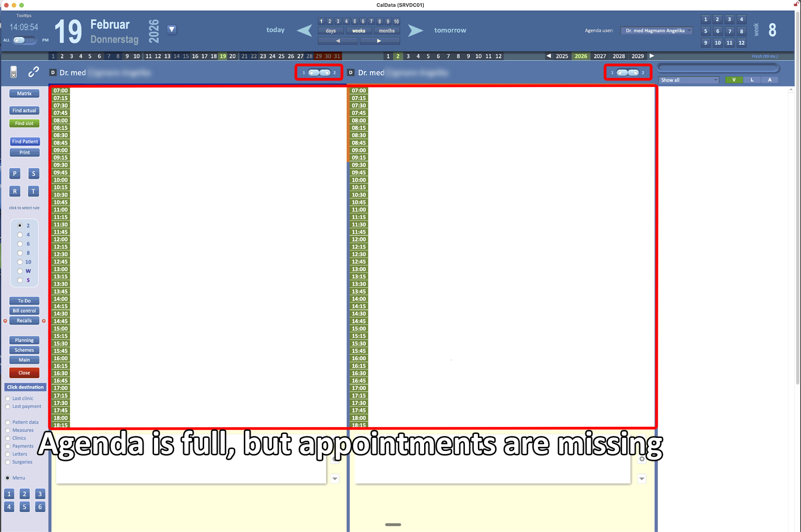Open the Agenda user dropdown
Viewport: 801px width, 532px height.
coord(656,31)
